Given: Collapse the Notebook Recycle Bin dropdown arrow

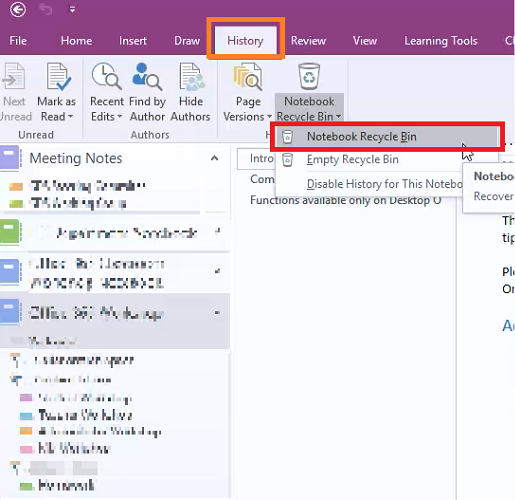Looking at the screenshot, I should [x=338, y=117].
